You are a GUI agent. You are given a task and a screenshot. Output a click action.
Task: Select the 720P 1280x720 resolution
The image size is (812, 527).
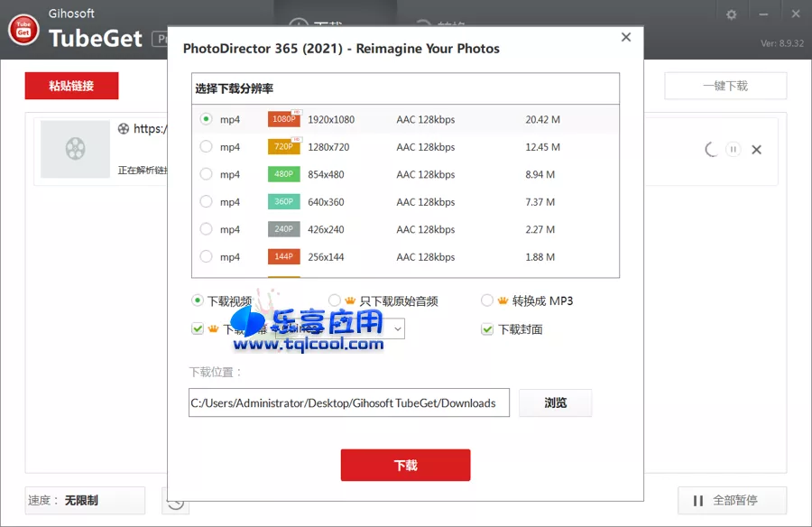(x=207, y=146)
